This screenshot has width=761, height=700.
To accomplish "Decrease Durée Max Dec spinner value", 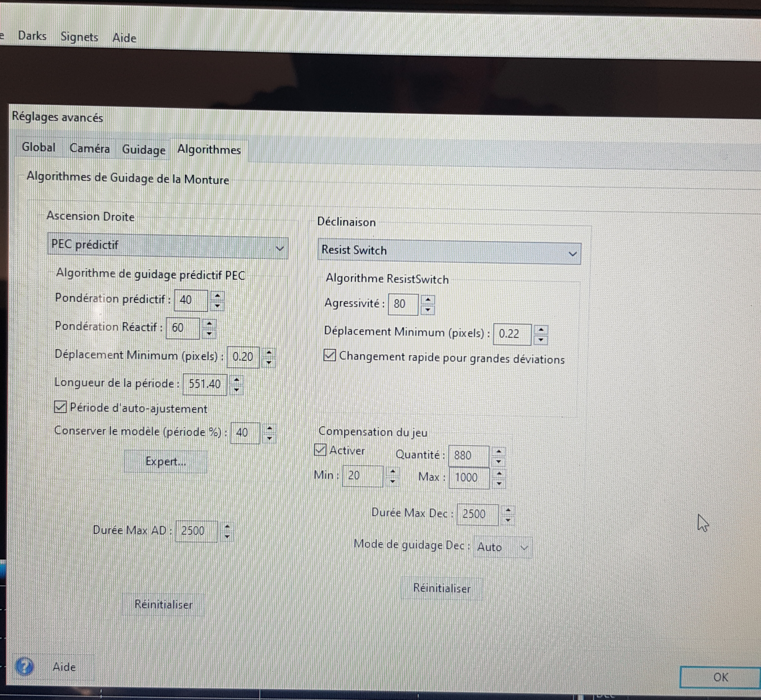I will click(508, 520).
